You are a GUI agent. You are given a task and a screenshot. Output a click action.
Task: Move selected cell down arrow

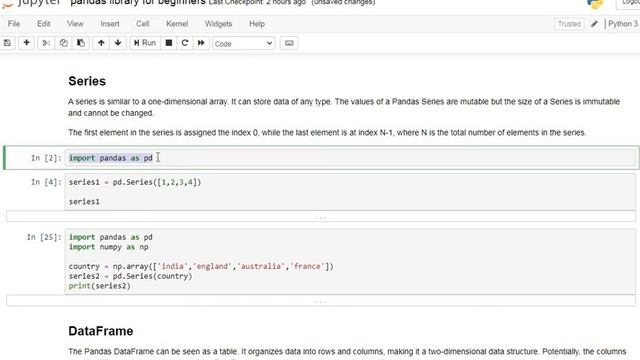118,43
